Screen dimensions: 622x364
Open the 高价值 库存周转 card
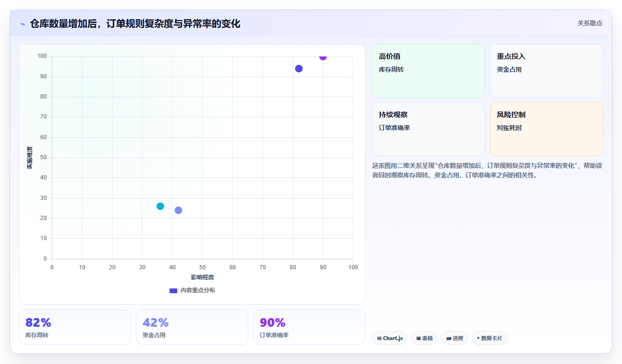429,71
